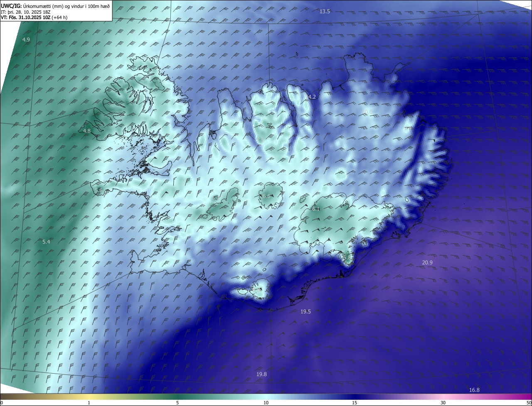Image resolution: width=532 pixels, height=406 pixels.
Task: Click the 5.8 value on the glacier's southern tip
Action: pyautogui.click(x=347, y=258)
